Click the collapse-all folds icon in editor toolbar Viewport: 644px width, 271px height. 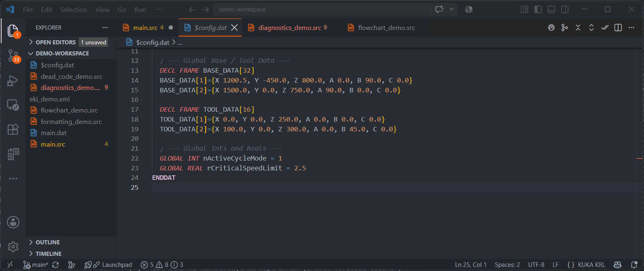click(578, 28)
